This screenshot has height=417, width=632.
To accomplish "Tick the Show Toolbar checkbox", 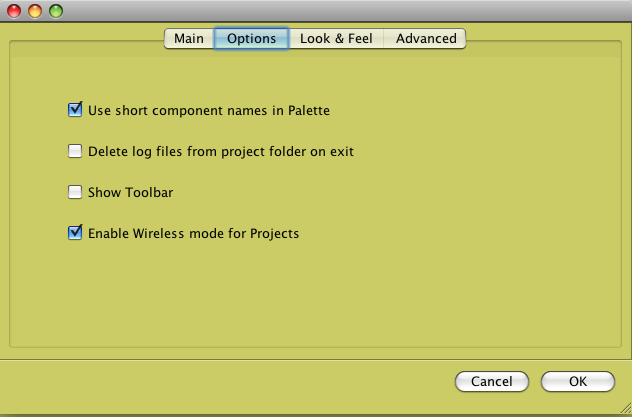I will coord(75,192).
